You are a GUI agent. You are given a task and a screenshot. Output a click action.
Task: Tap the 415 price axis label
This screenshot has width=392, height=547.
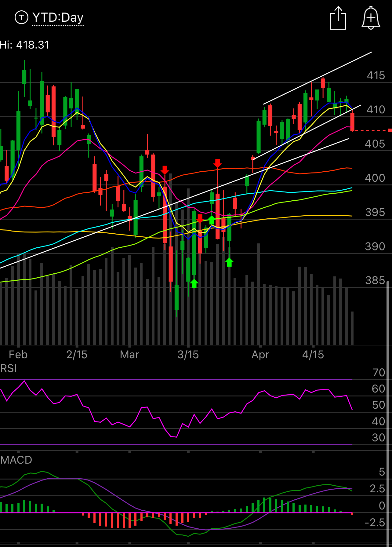point(376,75)
